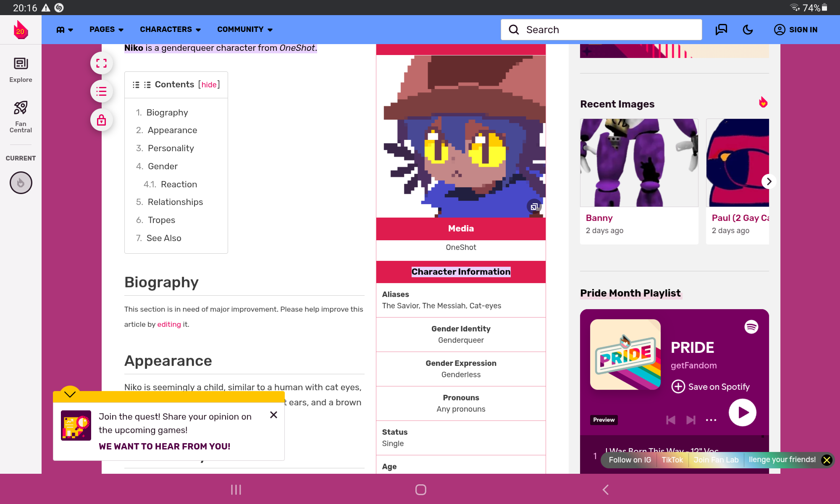
Task: Expand the CHARACTERS dropdown menu
Action: tap(170, 30)
